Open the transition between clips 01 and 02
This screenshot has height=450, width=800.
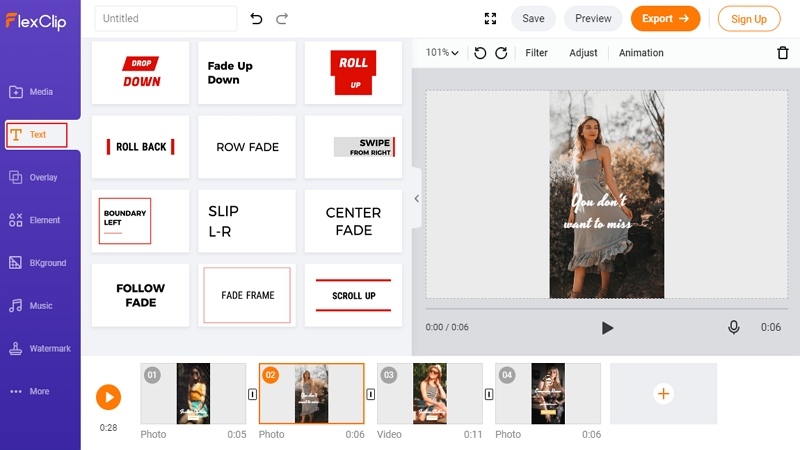click(x=252, y=394)
